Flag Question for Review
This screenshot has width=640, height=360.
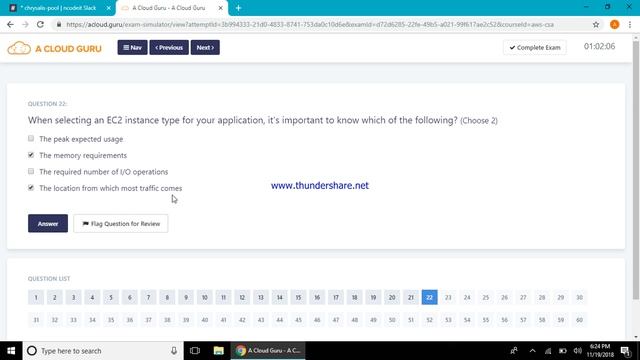(121, 223)
